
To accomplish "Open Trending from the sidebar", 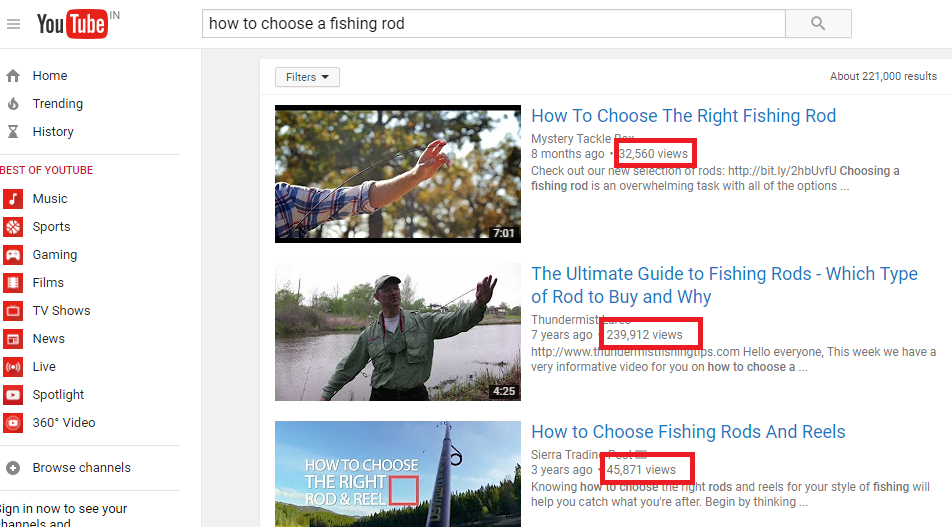I will [x=58, y=104].
